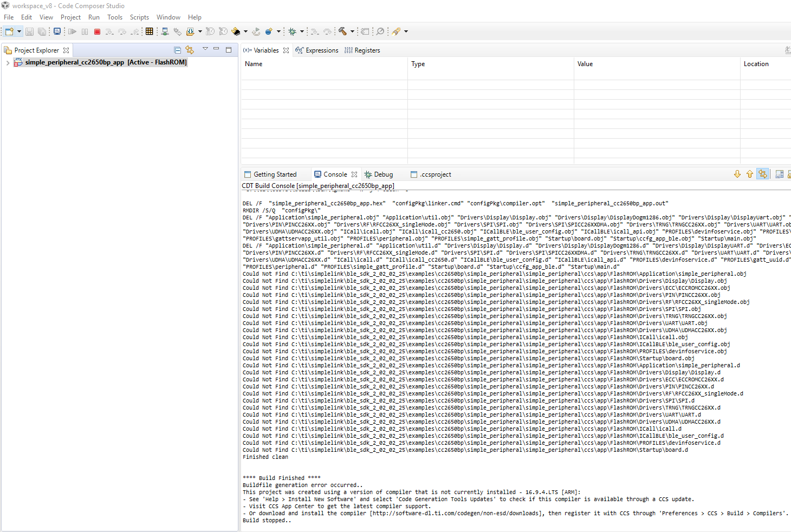Open the load program dropdown arrow
Image resolution: width=791 pixels, height=532 pixels.
click(200, 31)
